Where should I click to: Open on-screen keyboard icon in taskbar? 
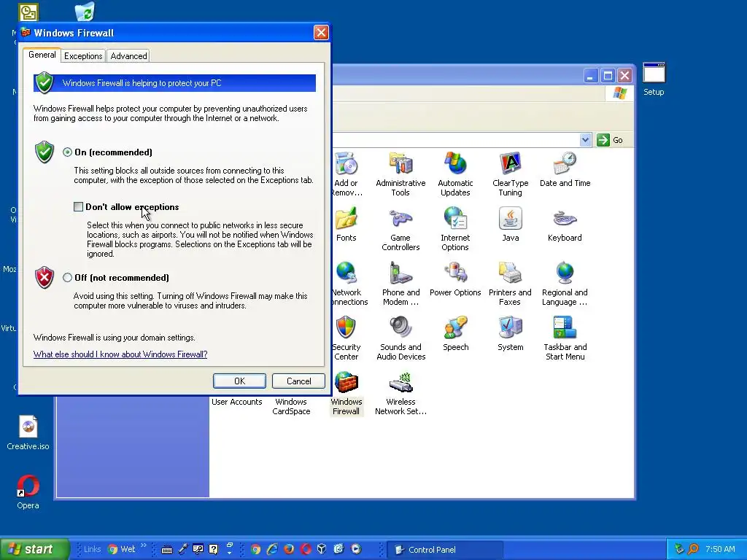click(x=167, y=550)
